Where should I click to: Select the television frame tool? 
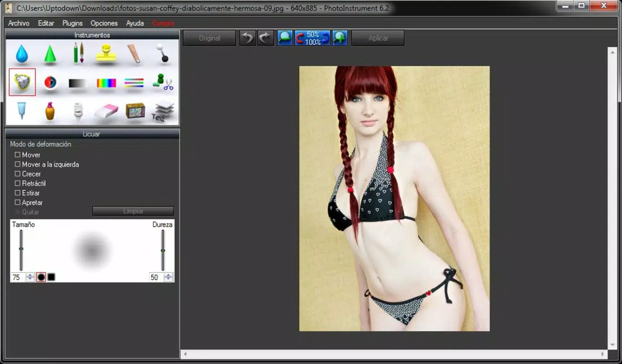[x=135, y=111]
